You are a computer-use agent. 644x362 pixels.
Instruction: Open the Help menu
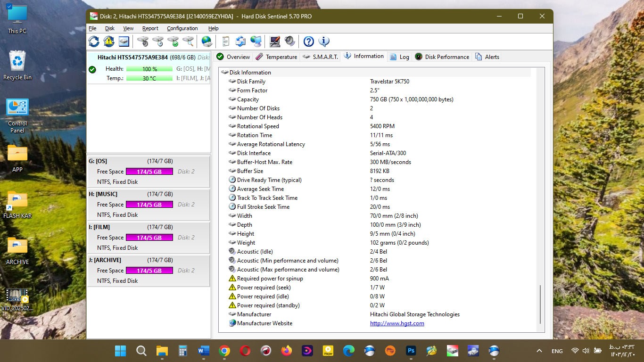click(x=214, y=28)
